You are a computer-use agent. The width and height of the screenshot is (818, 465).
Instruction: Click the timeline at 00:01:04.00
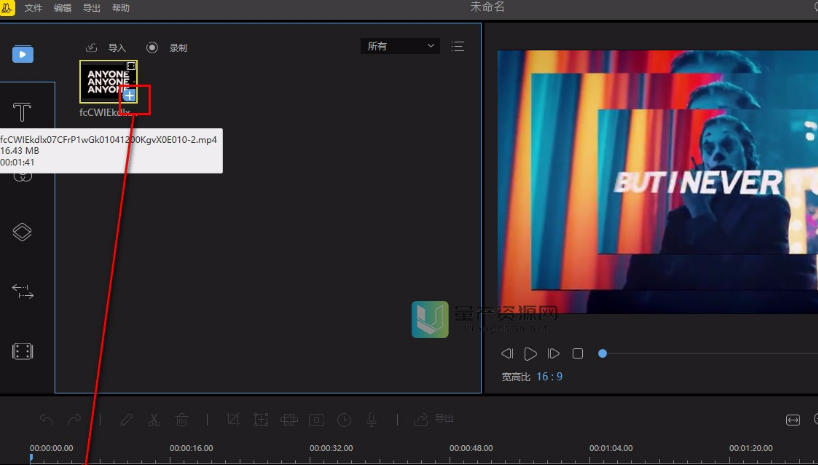[611, 448]
